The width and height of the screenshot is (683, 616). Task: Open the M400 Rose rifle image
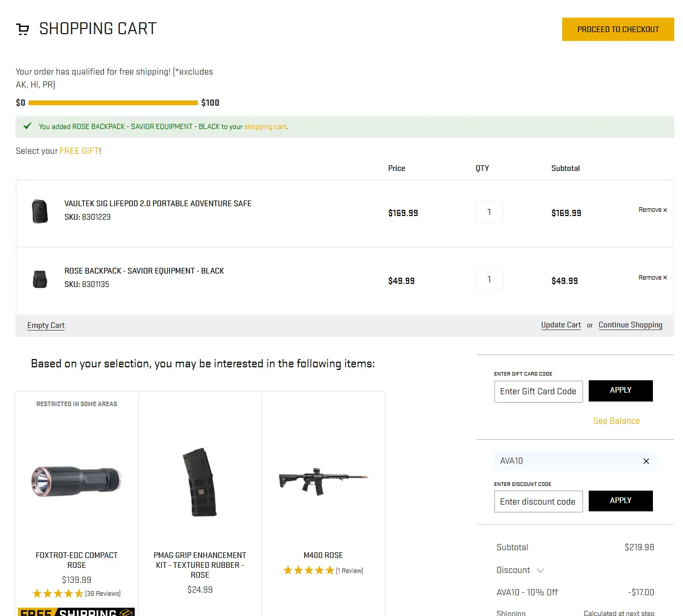(323, 481)
